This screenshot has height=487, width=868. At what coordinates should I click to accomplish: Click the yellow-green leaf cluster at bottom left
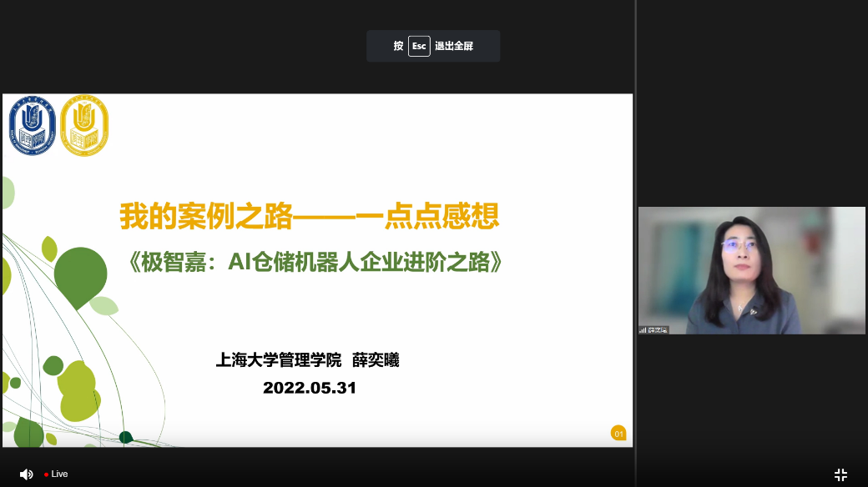coord(77,390)
